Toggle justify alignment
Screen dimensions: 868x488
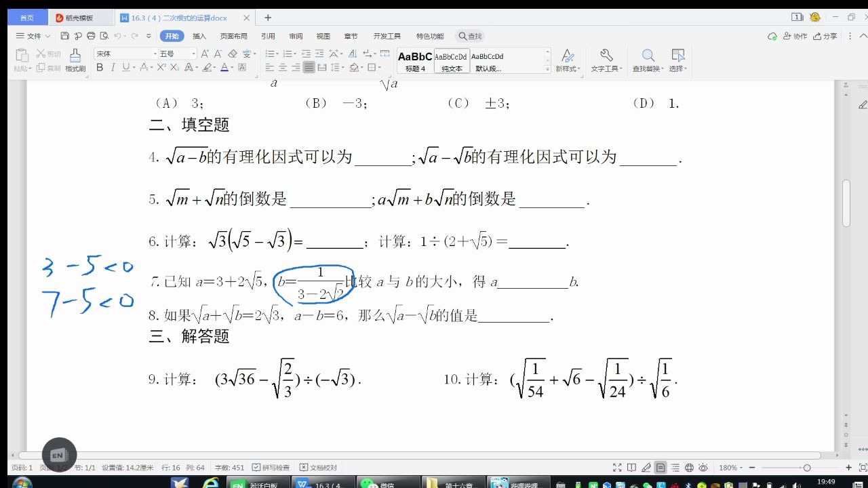309,67
